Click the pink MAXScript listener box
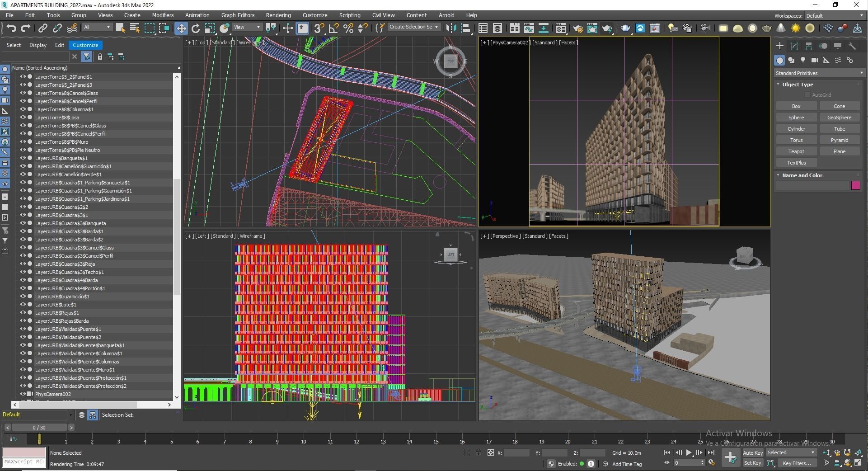The width and height of the screenshot is (868, 471). point(24,452)
